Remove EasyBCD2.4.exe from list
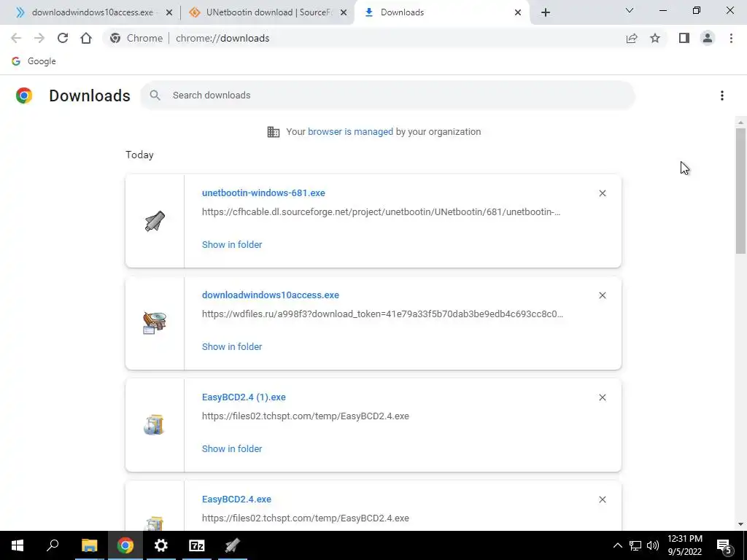This screenshot has height=560, width=747. 602,499
